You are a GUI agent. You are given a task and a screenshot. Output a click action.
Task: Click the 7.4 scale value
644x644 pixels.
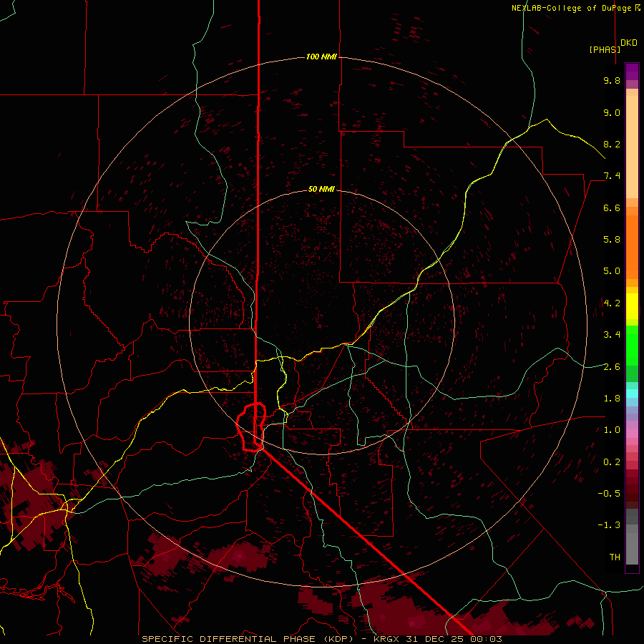[612, 176]
